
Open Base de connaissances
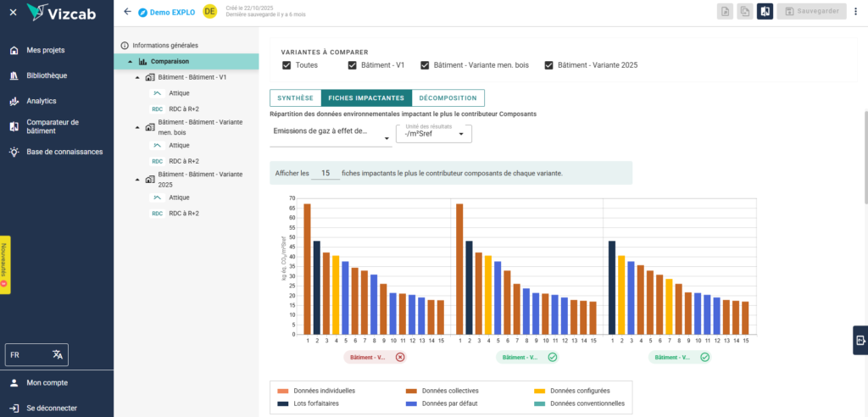[x=64, y=152]
